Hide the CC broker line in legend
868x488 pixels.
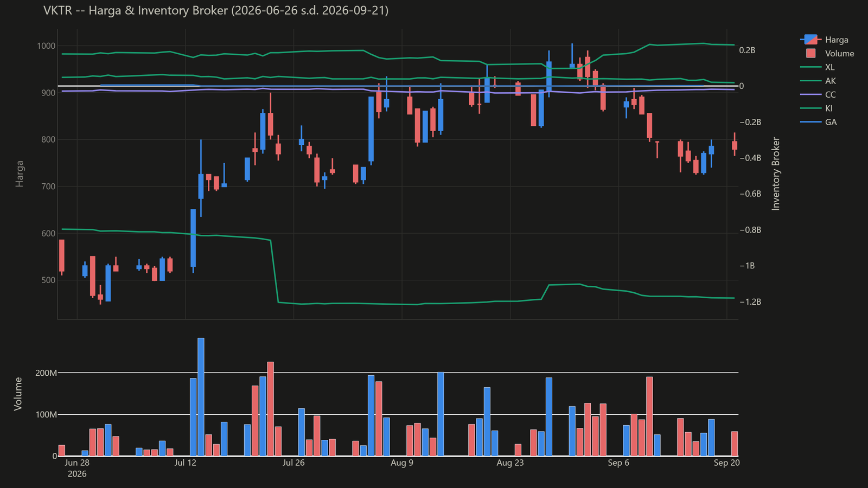click(x=818, y=94)
